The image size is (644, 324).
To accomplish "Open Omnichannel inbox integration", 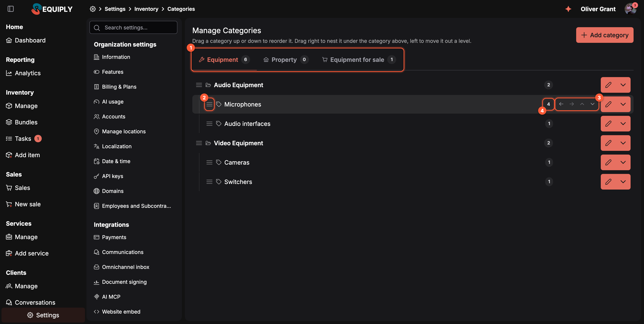I will (x=121, y=267).
